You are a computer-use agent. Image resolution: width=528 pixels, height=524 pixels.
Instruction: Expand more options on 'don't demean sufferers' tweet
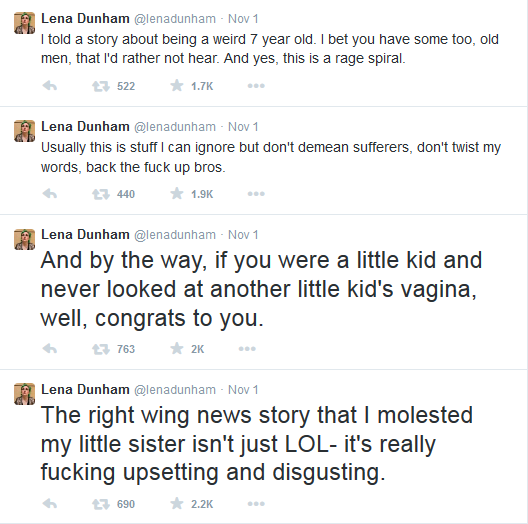[256, 194]
